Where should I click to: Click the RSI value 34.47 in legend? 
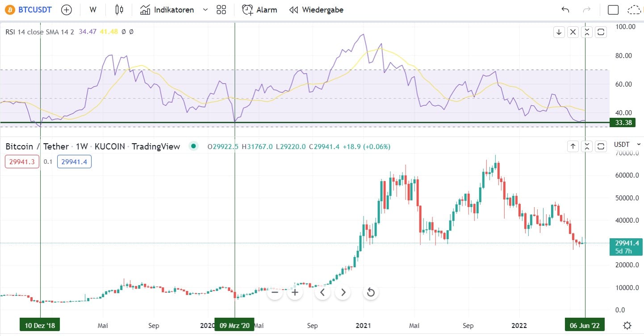[87, 32]
